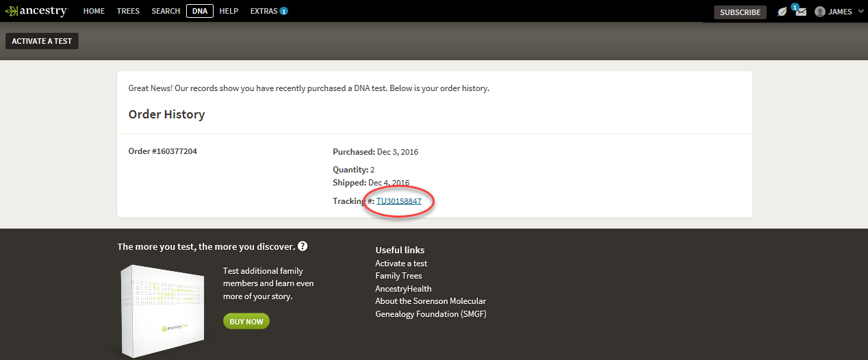Select the Order #160377204 text
This screenshot has height=360, width=868.
point(163,151)
